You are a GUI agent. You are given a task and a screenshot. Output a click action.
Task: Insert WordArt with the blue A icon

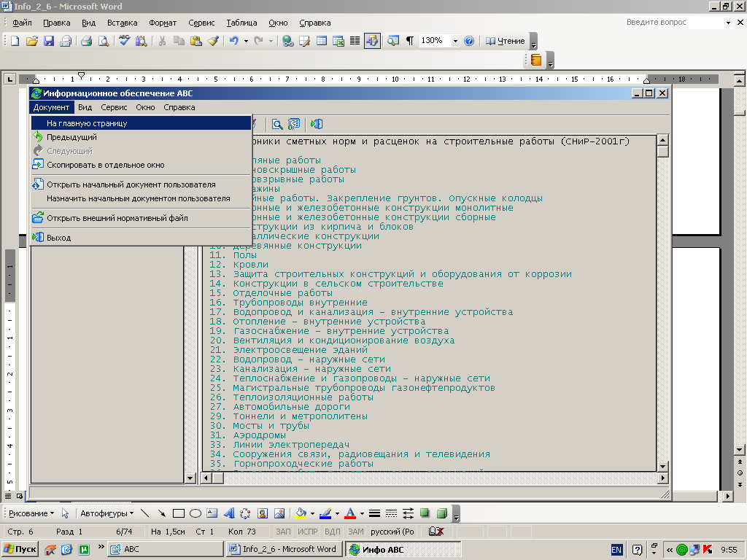(x=229, y=513)
